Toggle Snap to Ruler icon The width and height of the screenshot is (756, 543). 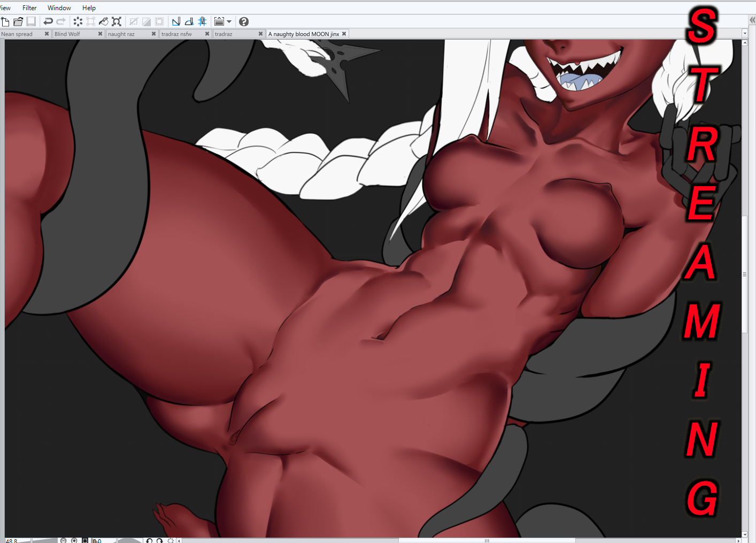pos(176,21)
